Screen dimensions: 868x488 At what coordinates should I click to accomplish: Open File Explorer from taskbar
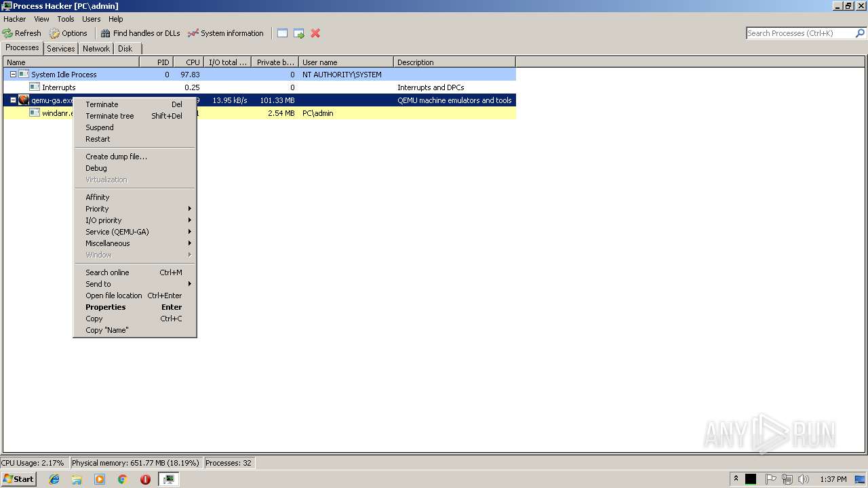tap(77, 479)
